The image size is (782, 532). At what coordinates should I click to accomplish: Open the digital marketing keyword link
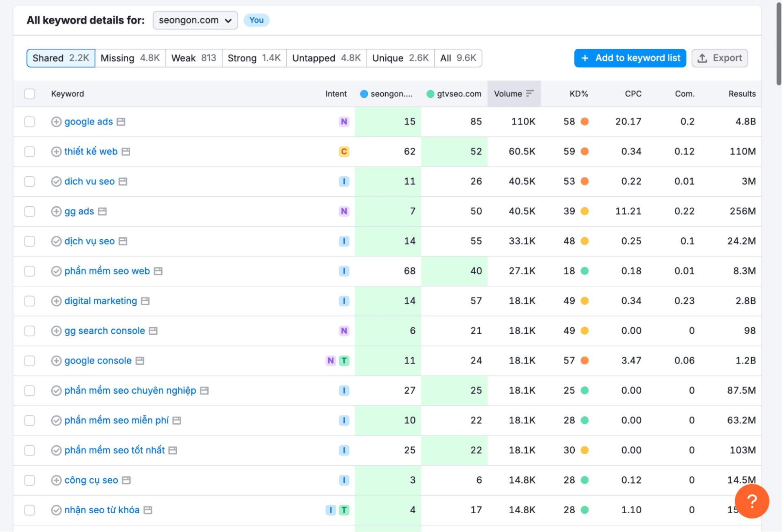point(101,301)
